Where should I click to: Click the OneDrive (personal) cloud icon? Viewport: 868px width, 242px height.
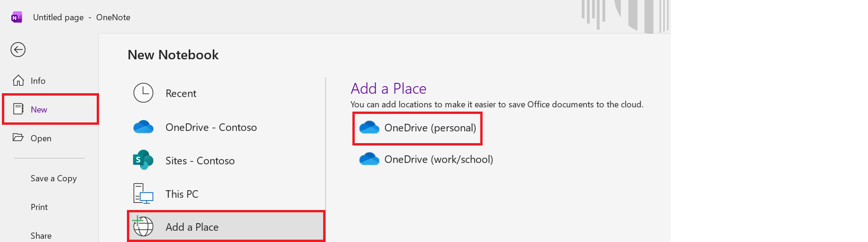point(369,128)
